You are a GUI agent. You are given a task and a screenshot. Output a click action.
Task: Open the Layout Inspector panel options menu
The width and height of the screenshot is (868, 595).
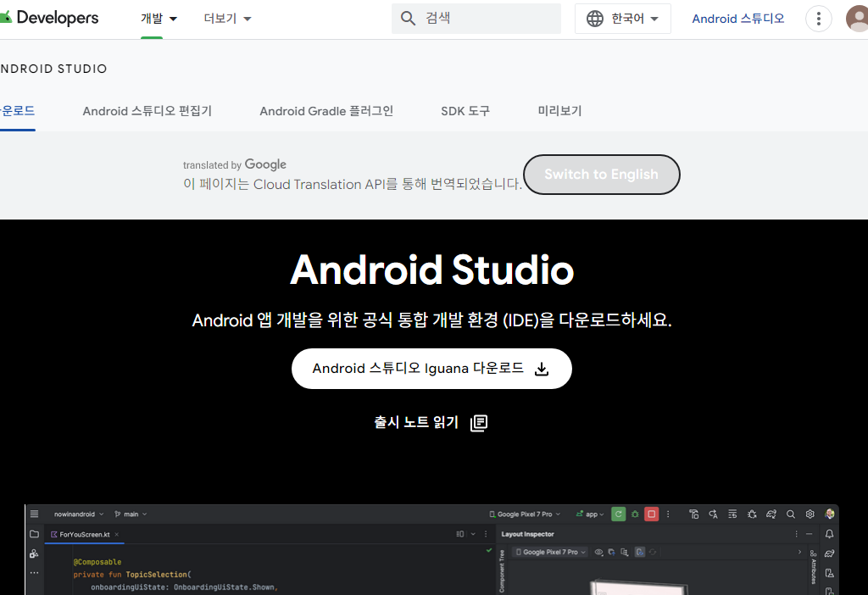(797, 534)
